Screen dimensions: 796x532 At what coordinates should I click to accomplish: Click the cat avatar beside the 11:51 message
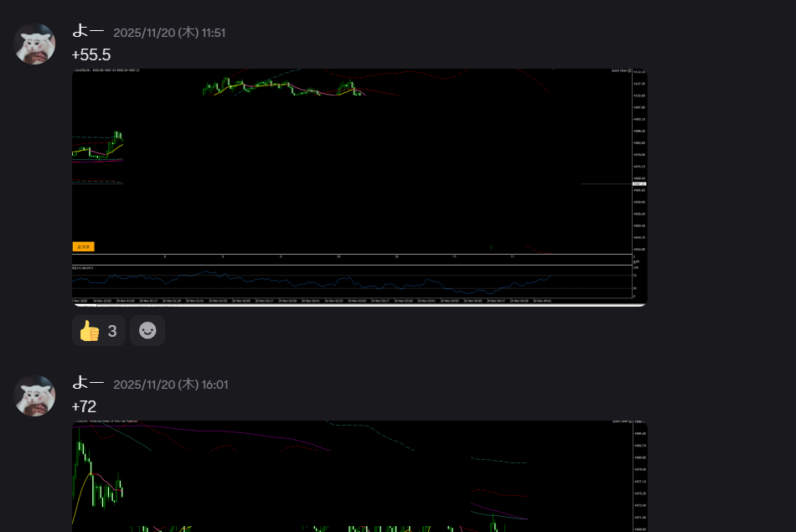[34, 44]
